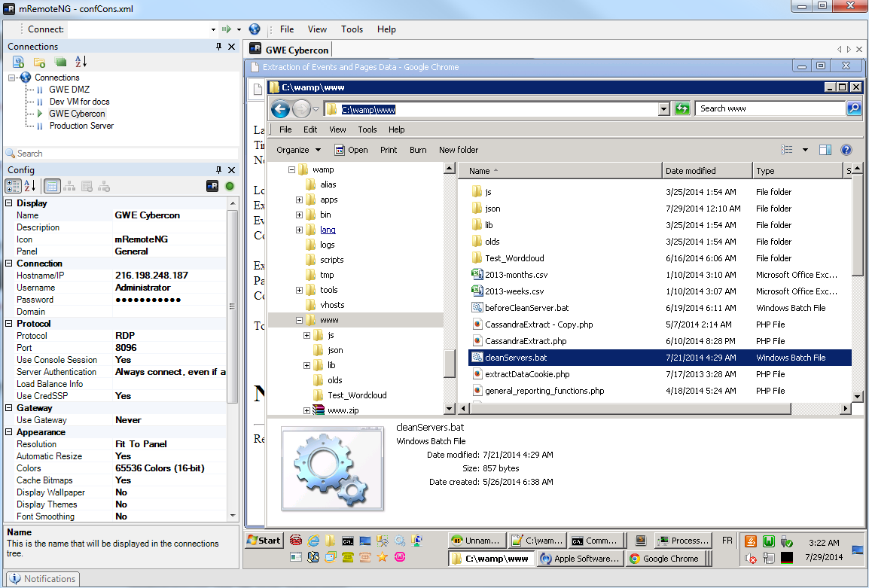Image resolution: width=869 pixels, height=588 pixels.
Task: Click the green stacked-windows icon in Connections toolbar
Action: coord(60,62)
